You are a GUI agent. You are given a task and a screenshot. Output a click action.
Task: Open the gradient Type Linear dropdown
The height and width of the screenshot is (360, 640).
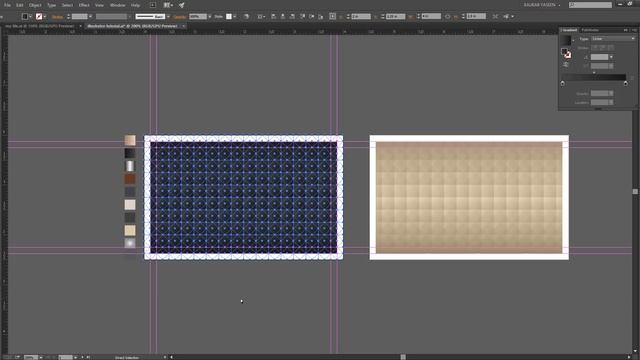pyautogui.click(x=613, y=39)
